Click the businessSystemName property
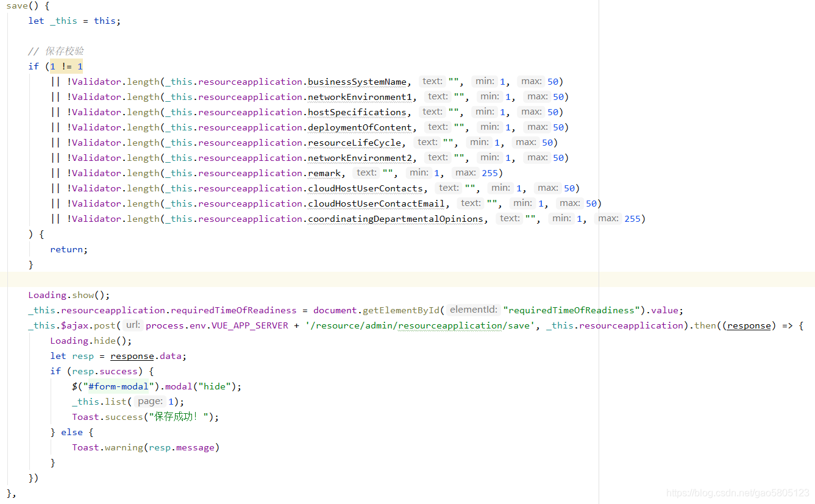 (x=357, y=82)
